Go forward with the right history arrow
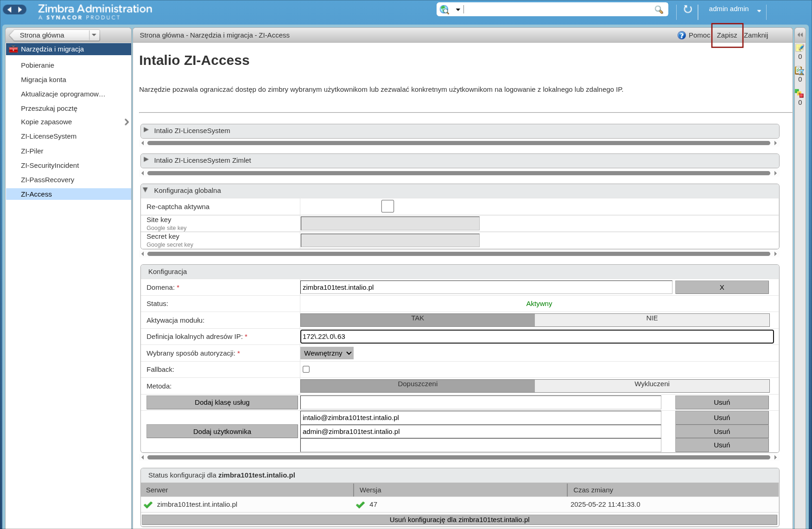Viewport: 812px width, 529px height. click(x=20, y=9)
